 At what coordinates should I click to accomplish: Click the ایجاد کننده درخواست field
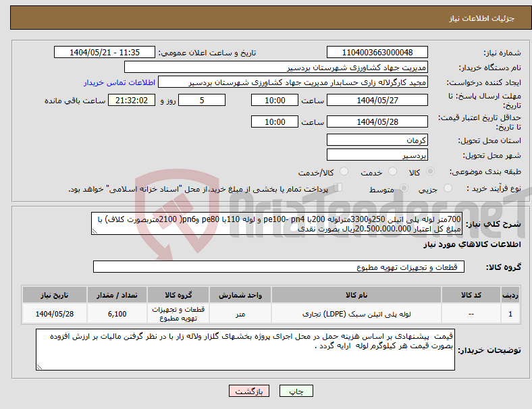click(293, 82)
